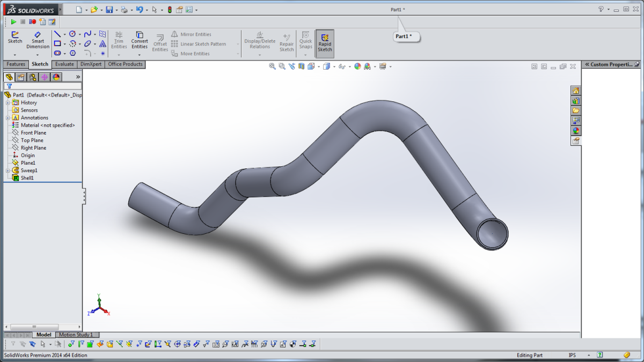
Task: Choose the Convert Entities tool
Action: point(140,39)
